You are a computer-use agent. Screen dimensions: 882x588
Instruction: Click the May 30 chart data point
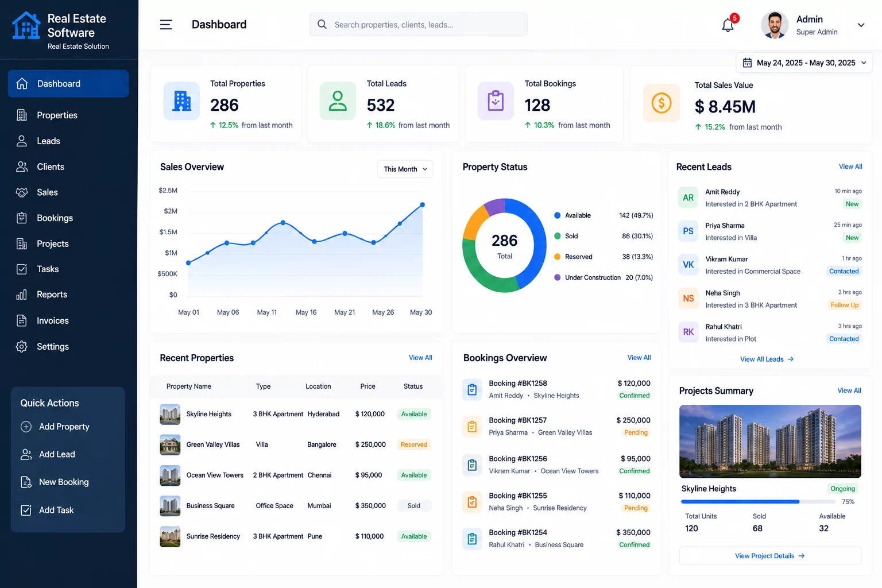coord(423,204)
